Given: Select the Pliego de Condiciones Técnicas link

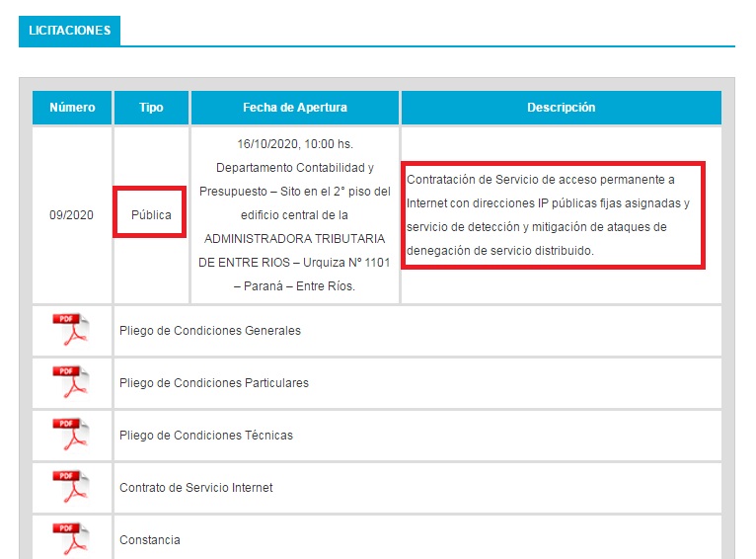Looking at the screenshot, I should pos(205,436).
